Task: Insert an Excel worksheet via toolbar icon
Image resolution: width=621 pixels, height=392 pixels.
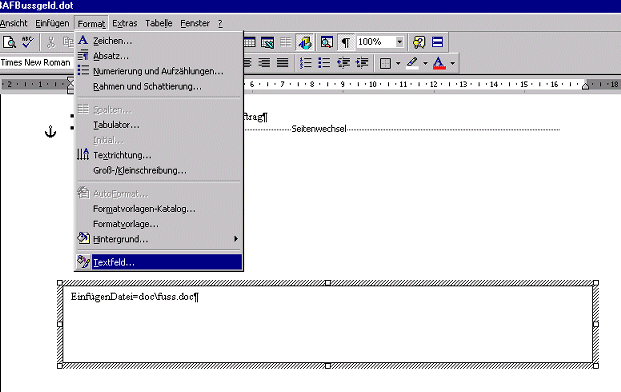Action: (267, 42)
